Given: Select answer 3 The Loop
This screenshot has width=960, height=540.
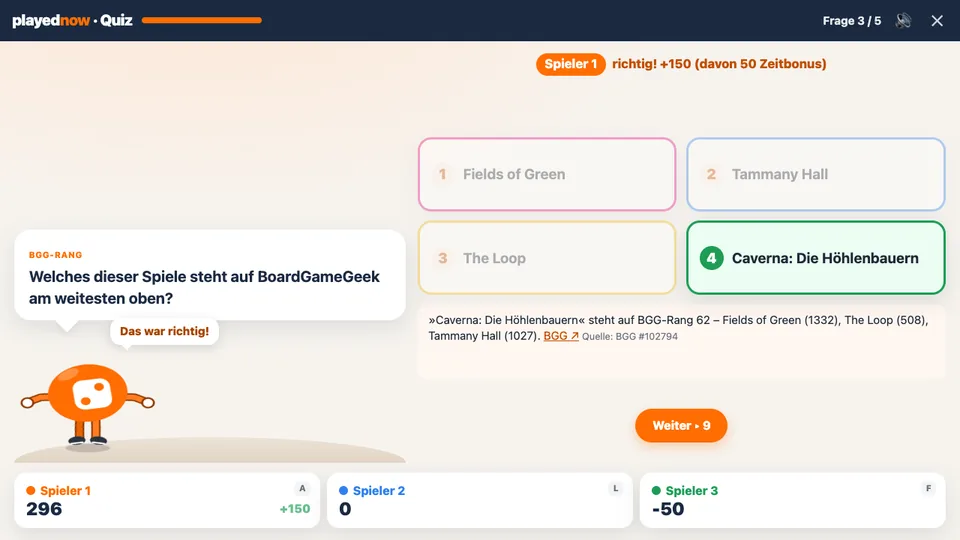Looking at the screenshot, I should (x=547, y=258).
